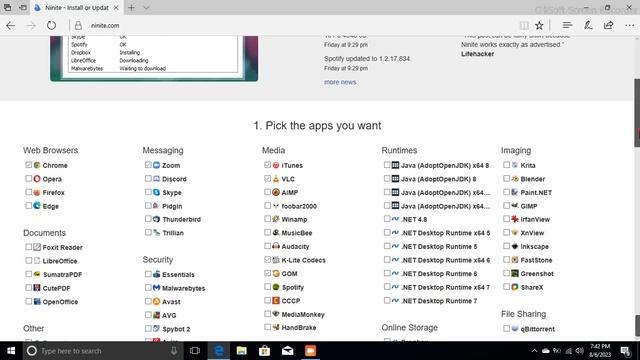Open Reading view

(524, 25)
